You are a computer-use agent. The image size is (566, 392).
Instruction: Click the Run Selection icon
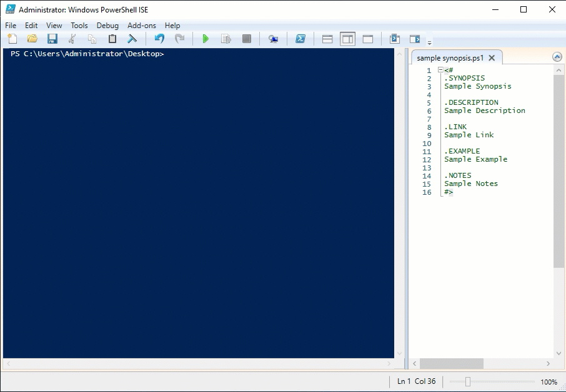point(226,39)
